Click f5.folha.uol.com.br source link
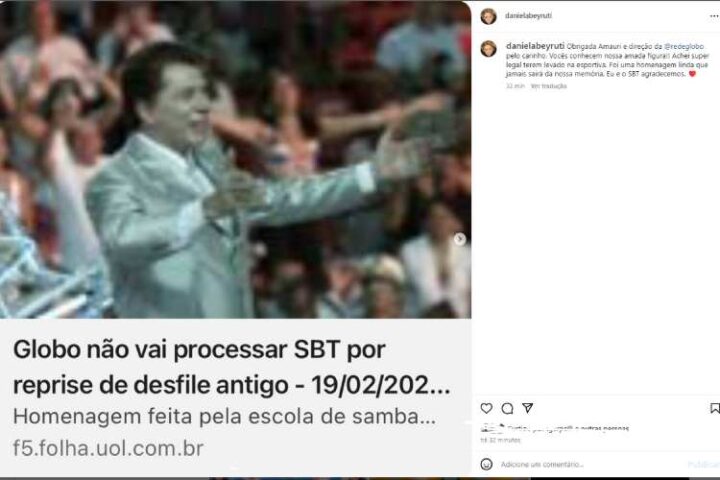Viewport: 720px width, 480px height. (x=108, y=448)
